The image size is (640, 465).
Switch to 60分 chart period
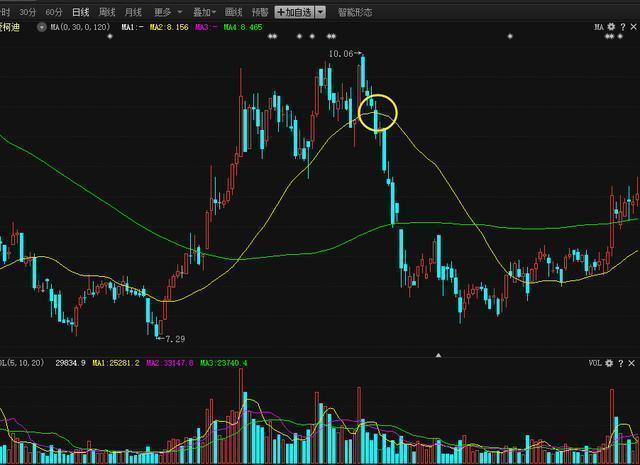54,12
